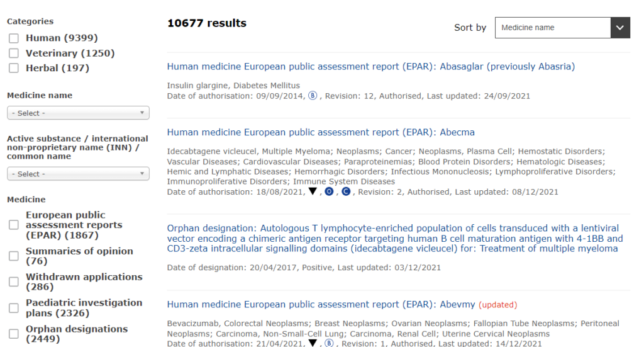Open the Abecma EPAR report link
The image size is (644, 347).
pyautogui.click(x=320, y=133)
